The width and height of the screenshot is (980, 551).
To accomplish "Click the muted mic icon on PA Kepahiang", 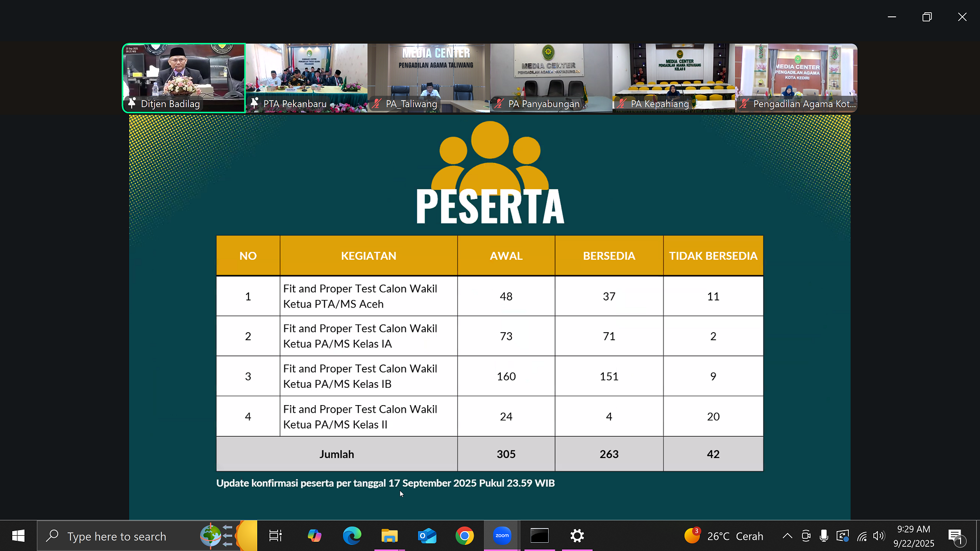I will tap(622, 104).
